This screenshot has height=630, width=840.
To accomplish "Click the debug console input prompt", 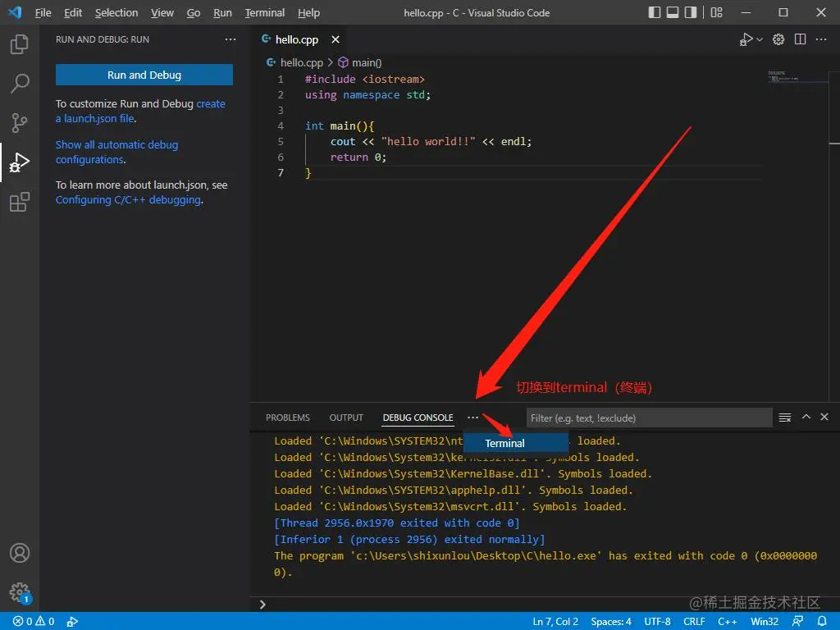I will coord(544,605).
